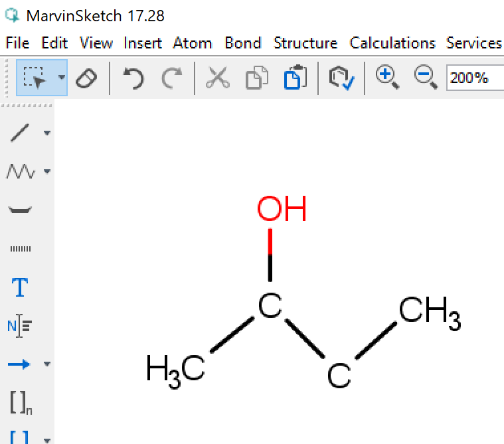Open the Structure menu
Viewport: 504px width, 444px height.
pos(305,43)
